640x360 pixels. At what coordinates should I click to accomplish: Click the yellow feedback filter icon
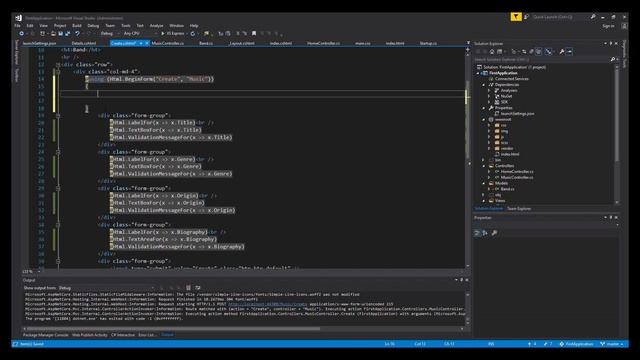516,17
